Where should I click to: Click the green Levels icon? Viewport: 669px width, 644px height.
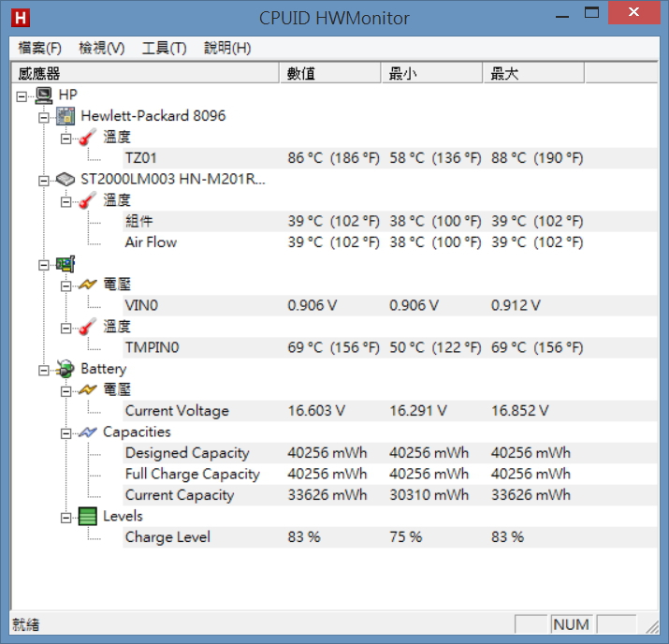point(87,517)
